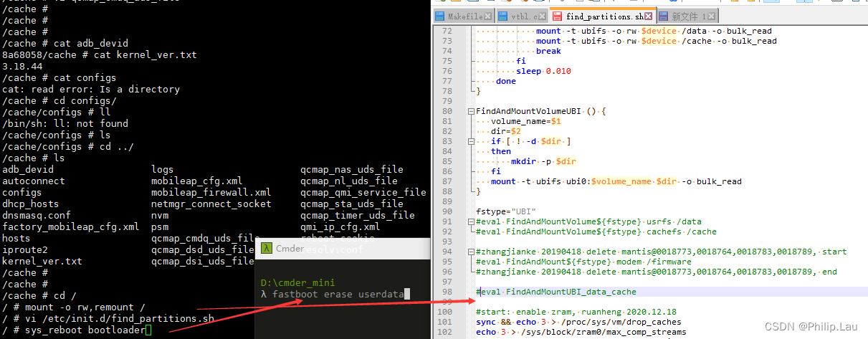This screenshot has width=868, height=339.
Task: Place cursor on 'sleep 0.010' line
Action: 543,71
